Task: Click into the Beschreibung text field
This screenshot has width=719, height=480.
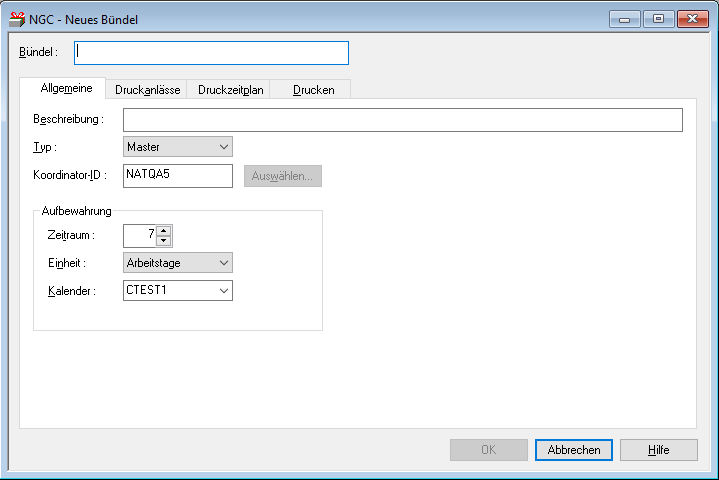Action: [402, 120]
